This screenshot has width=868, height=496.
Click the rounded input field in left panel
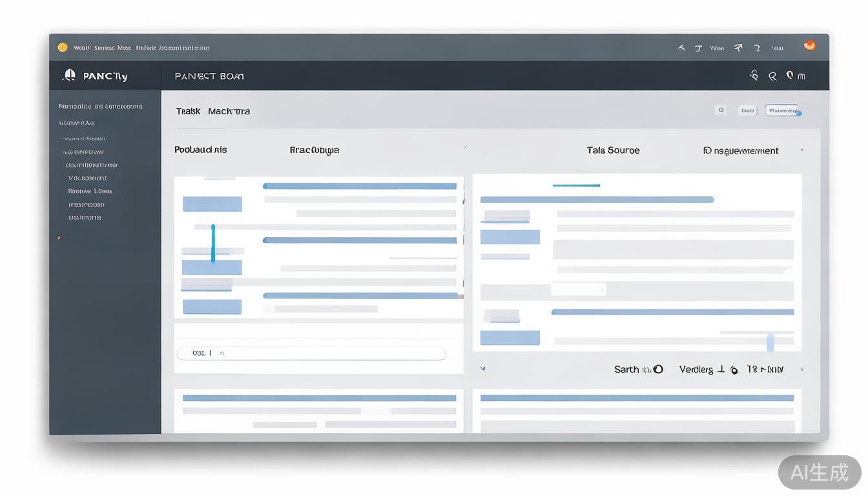coord(311,353)
